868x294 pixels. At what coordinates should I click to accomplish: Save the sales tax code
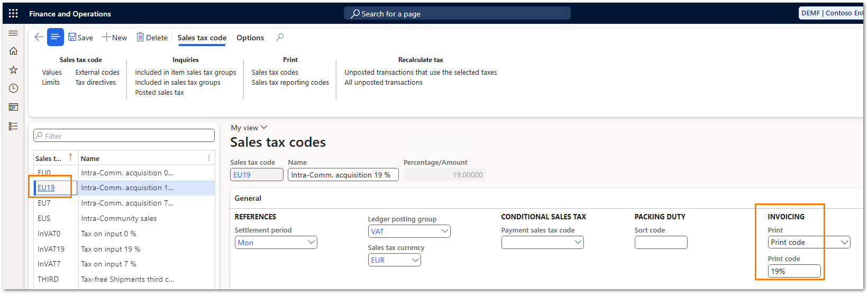tap(80, 37)
